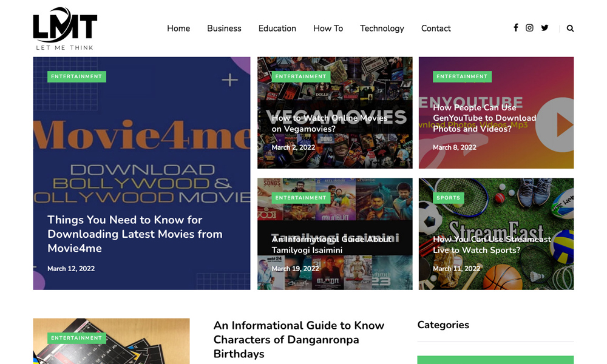
Task: Go to the Home menu item
Action: pos(178,29)
